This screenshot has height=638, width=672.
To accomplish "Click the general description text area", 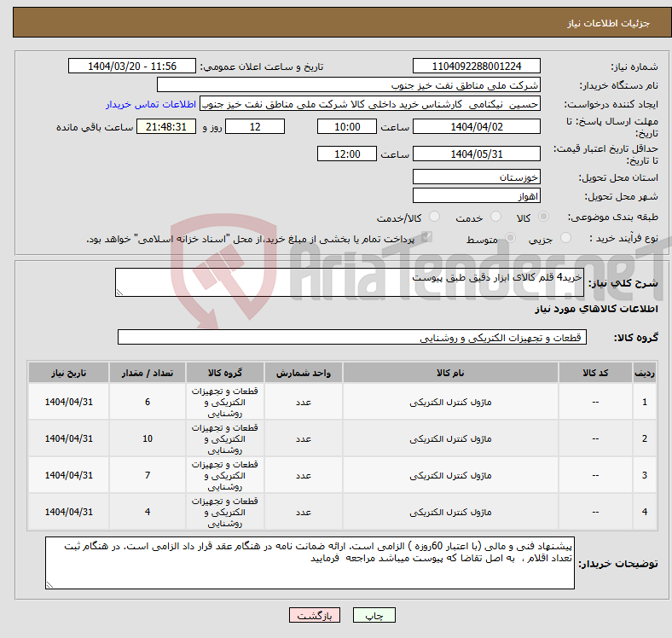I will point(350,282).
